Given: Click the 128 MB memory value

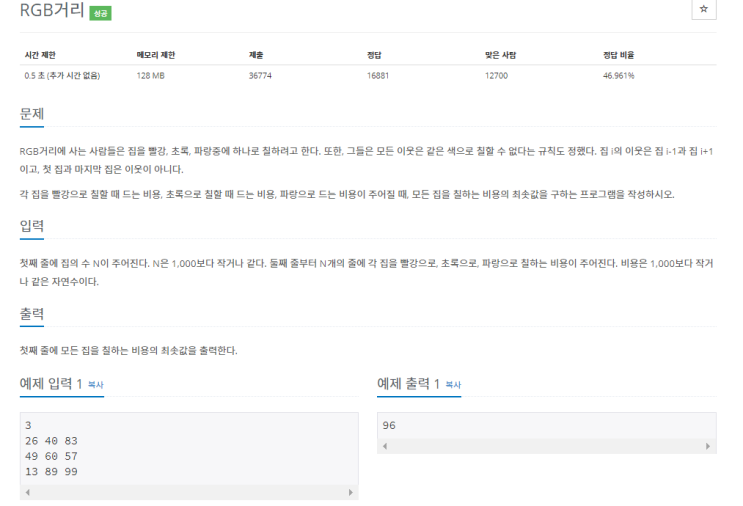Looking at the screenshot, I should tap(151, 75).
